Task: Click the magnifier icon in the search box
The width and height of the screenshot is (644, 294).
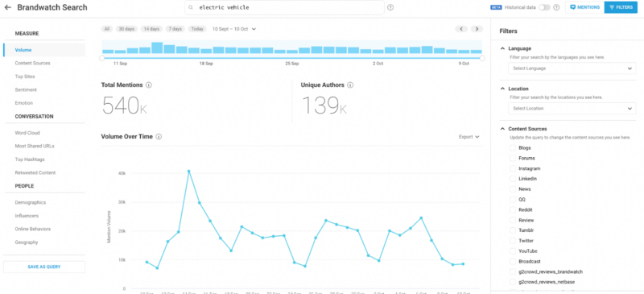Action: [191, 7]
